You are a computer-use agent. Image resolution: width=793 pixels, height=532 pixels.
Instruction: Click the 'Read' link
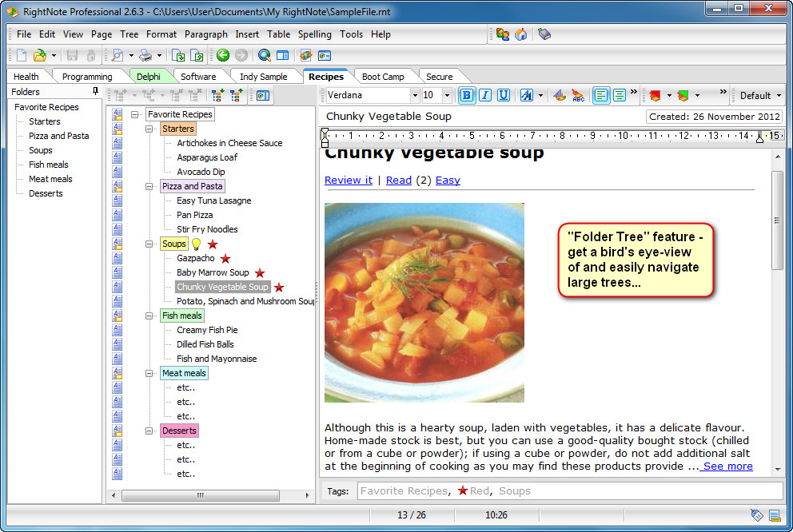point(399,180)
